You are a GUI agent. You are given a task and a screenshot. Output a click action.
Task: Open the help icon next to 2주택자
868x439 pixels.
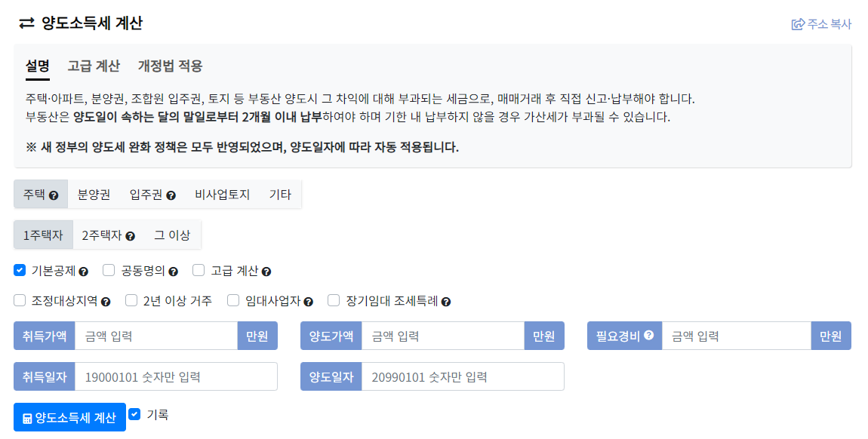(x=130, y=234)
